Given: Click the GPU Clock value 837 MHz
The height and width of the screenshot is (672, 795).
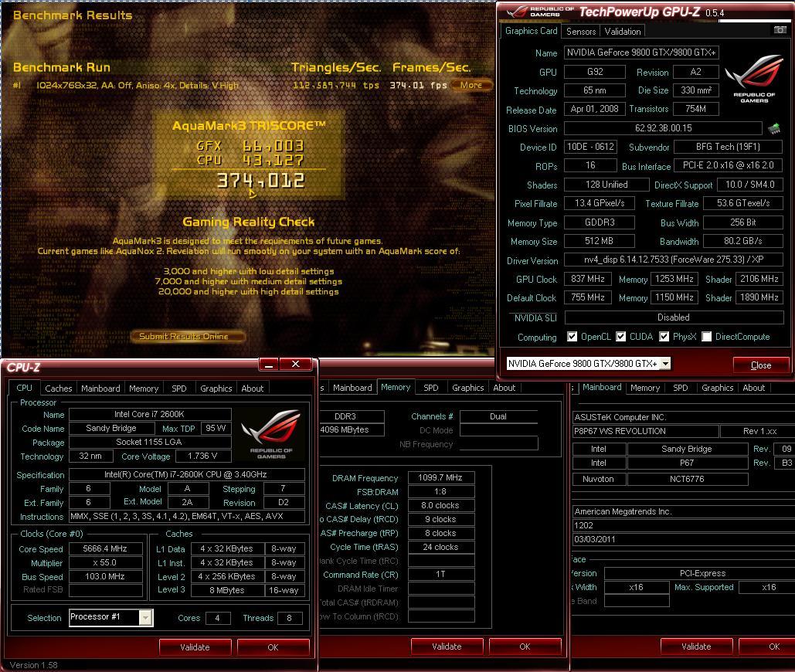Looking at the screenshot, I should [588, 279].
